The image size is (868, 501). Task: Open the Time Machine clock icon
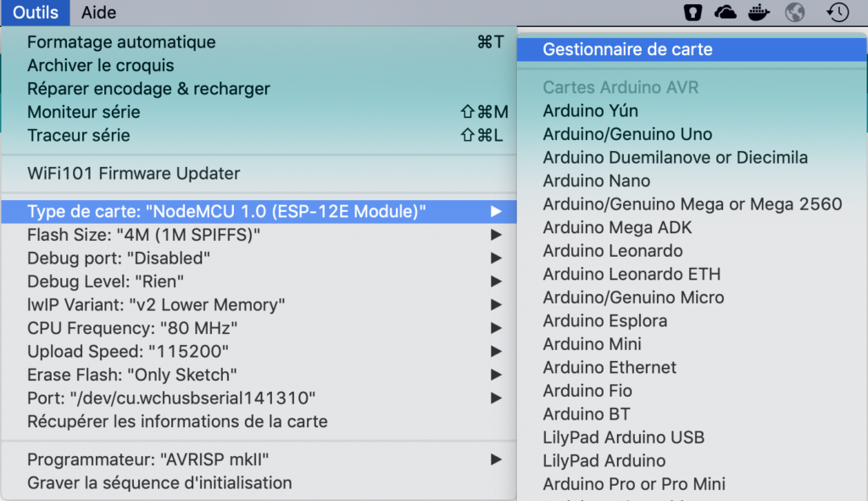837,12
